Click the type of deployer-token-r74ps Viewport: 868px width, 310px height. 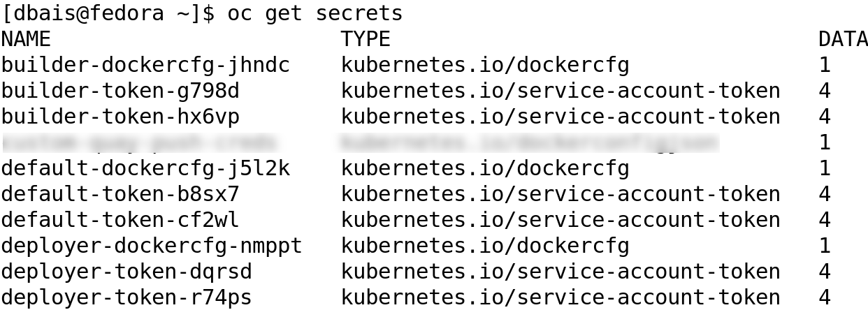click(560, 297)
